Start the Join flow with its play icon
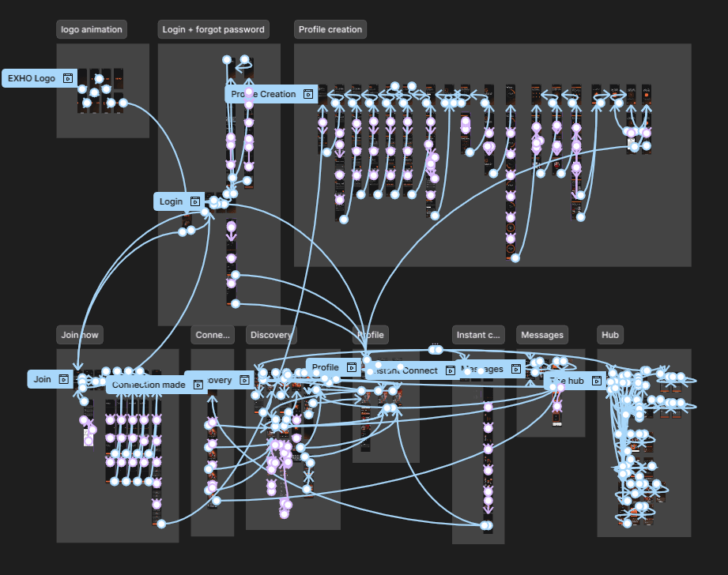728x575 pixels. [x=63, y=379]
